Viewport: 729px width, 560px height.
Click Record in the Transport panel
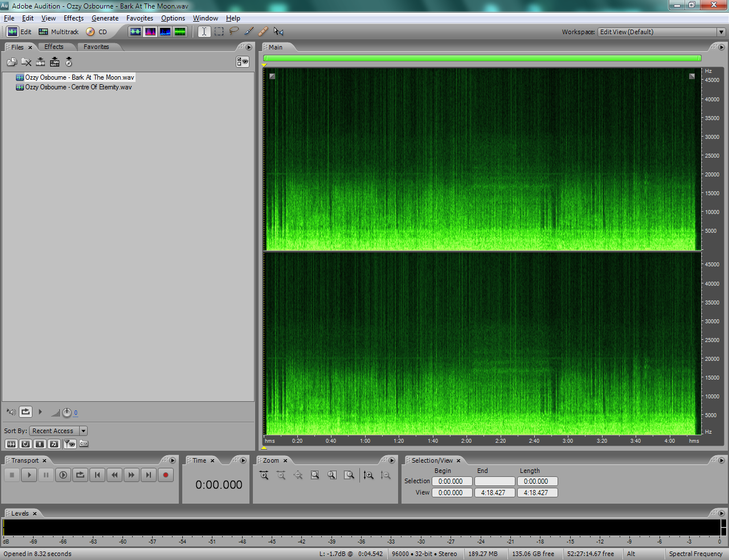pyautogui.click(x=166, y=475)
